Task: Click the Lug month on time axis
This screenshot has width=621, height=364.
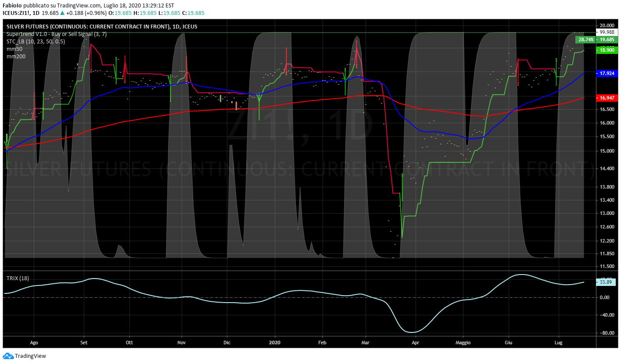Action: point(559,342)
